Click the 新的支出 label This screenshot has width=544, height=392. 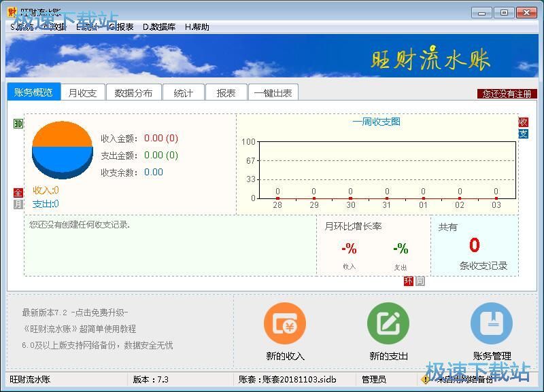[x=388, y=356]
